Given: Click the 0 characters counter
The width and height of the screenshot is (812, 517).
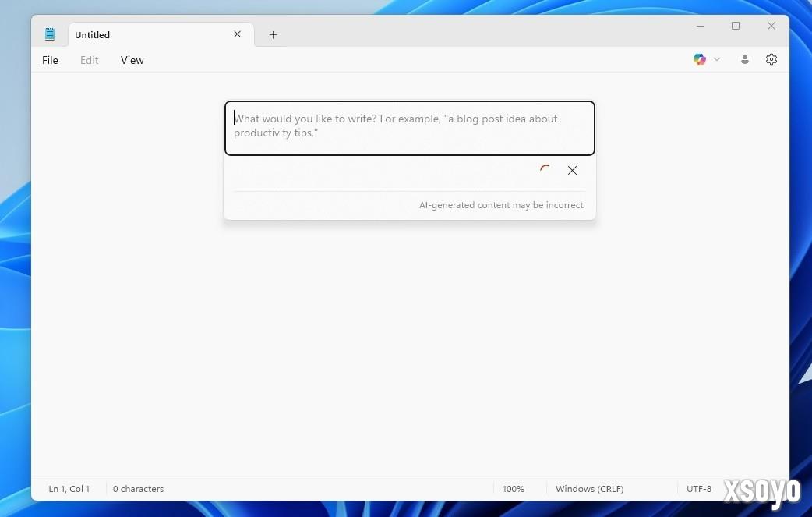Looking at the screenshot, I should 138,489.
